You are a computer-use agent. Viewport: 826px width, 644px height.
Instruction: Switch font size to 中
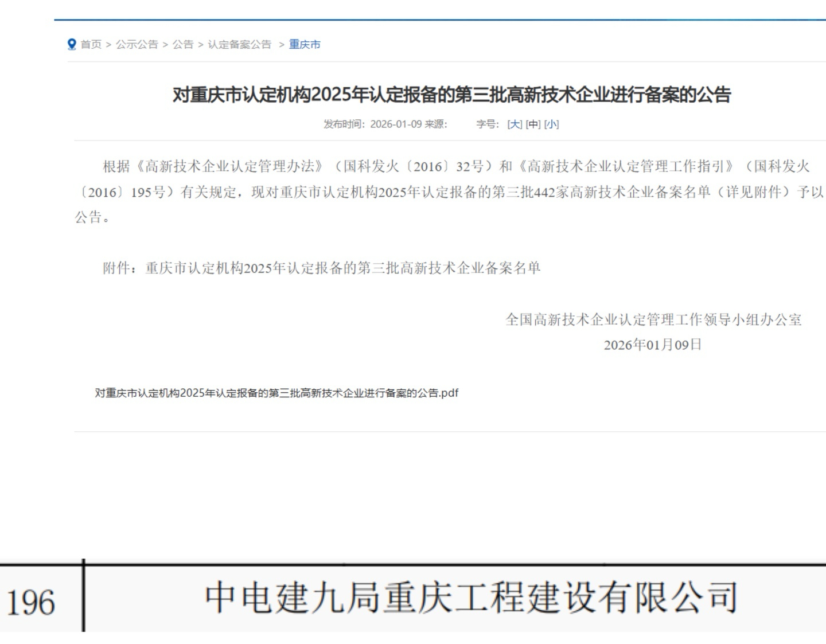coord(533,124)
